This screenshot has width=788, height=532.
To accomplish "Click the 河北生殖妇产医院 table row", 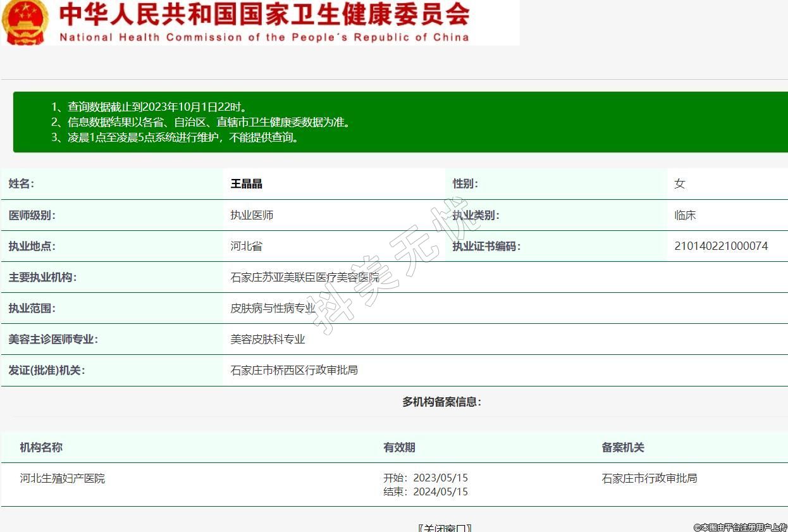I will point(63,479).
